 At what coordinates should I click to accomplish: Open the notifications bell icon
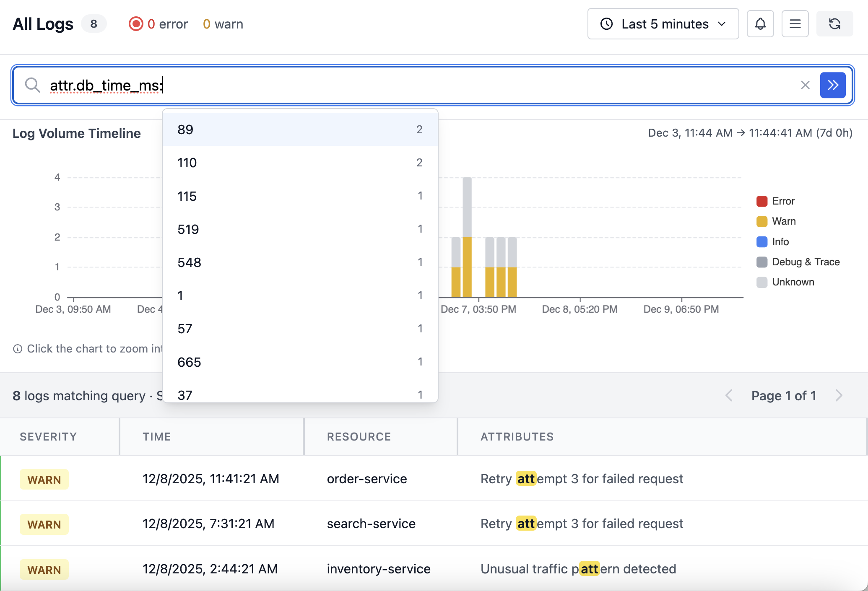[x=760, y=24]
